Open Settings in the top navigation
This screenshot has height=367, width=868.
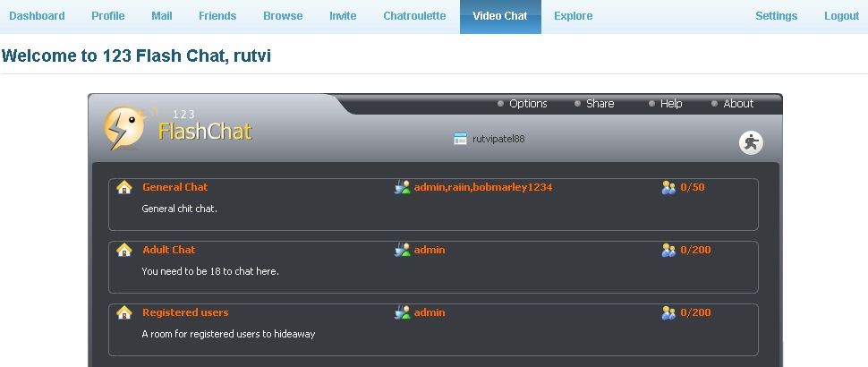point(776,16)
